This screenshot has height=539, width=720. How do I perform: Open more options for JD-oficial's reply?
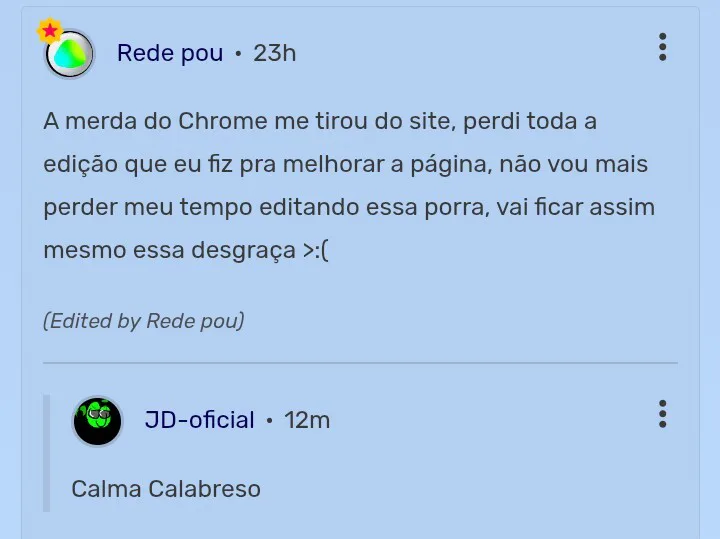tap(662, 414)
